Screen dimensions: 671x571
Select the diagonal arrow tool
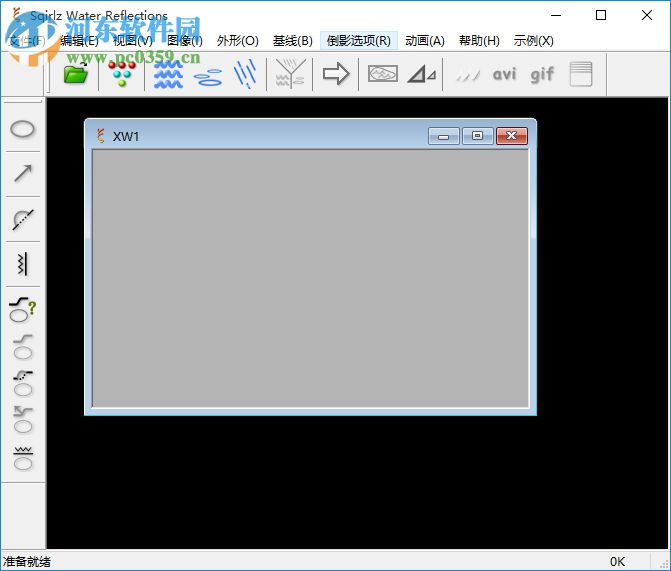click(x=23, y=173)
